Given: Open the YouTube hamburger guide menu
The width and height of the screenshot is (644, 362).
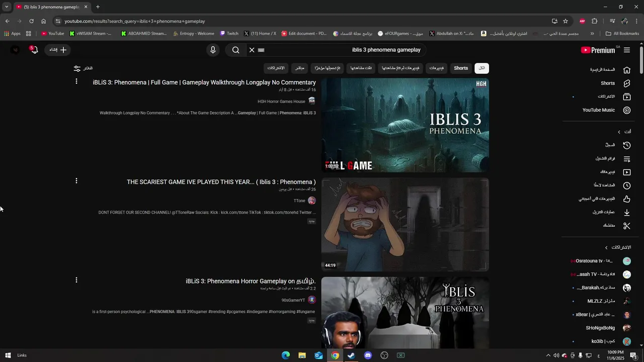Looking at the screenshot, I should coord(627,50).
